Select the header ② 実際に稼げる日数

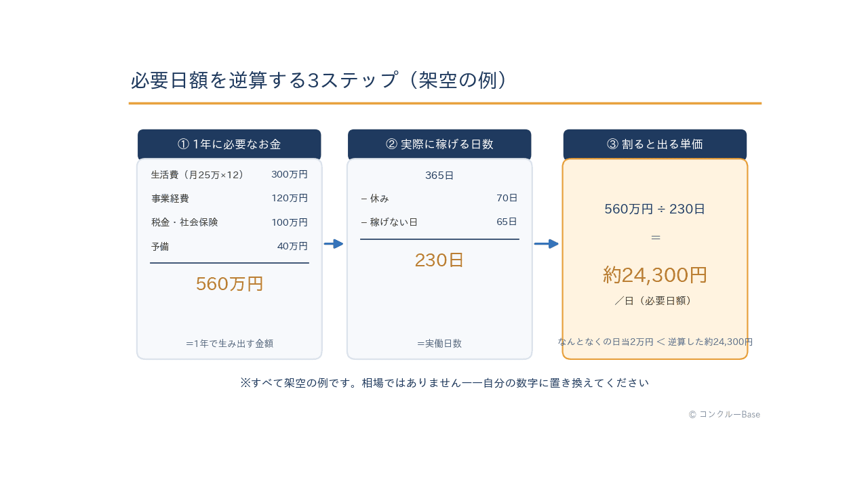(439, 144)
